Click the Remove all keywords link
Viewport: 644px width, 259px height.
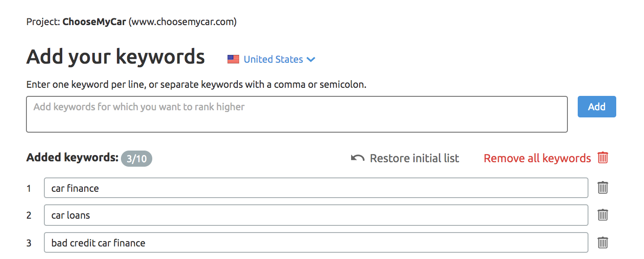537,158
